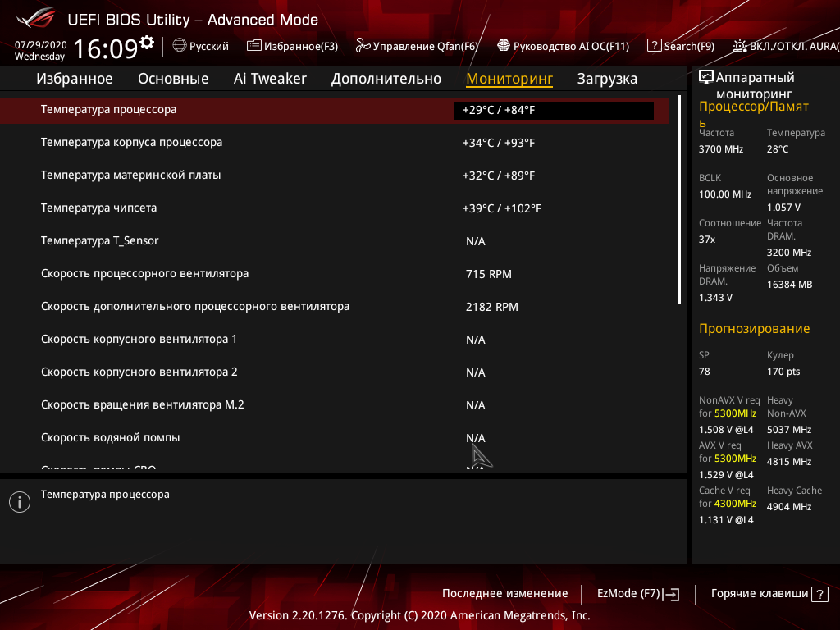Select Скорость корпусного вентилятора 2 row
The image size is (840, 630).
tap(335, 372)
